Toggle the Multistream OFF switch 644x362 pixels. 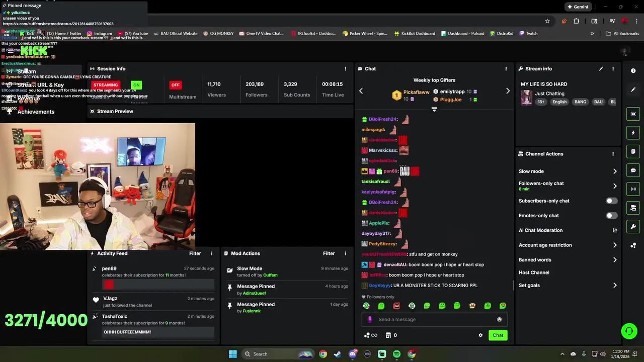[x=175, y=85]
